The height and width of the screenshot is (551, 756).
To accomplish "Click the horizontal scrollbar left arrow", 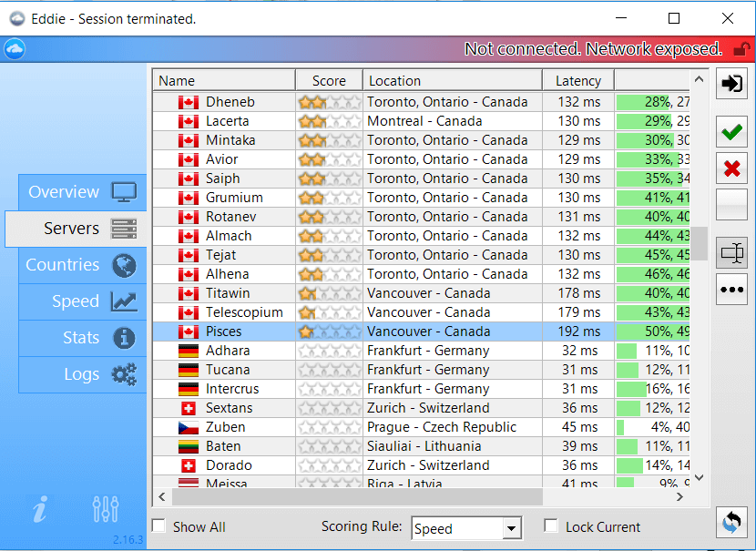I will click(x=162, y=496).
